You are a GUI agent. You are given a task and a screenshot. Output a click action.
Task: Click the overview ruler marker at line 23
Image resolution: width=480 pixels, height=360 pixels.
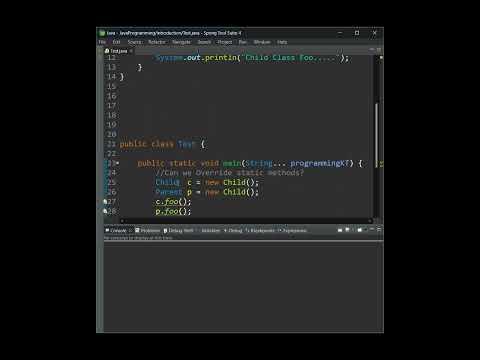point(381,163)
